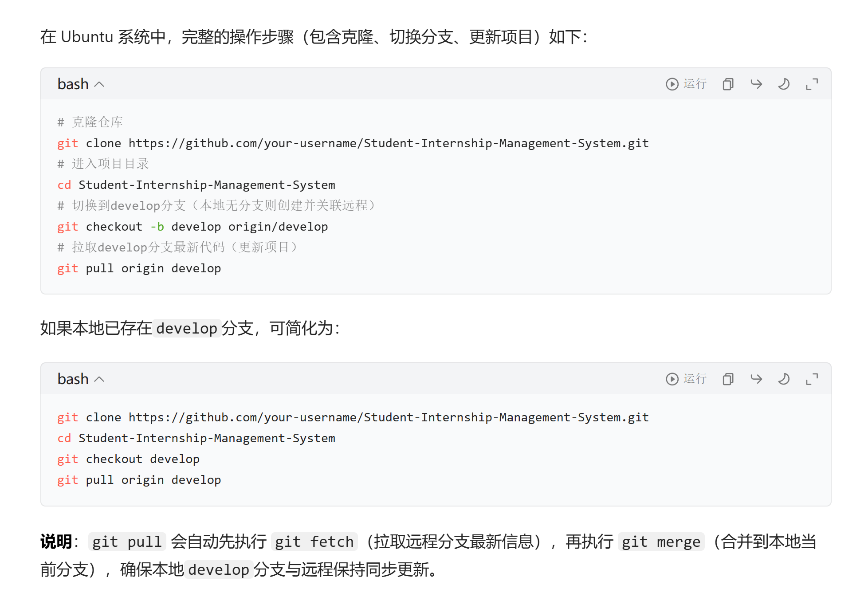Click the bash language label in second block
Screen dimensions: 868x589
coord(73,379)
